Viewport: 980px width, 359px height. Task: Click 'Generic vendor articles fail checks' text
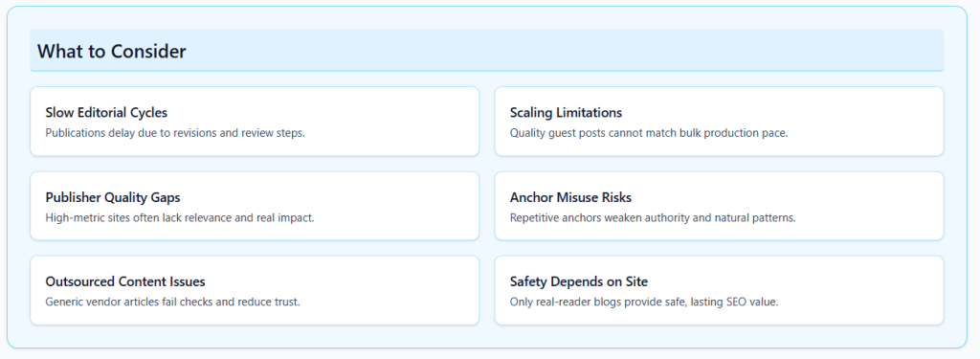[x=173, y=302]
